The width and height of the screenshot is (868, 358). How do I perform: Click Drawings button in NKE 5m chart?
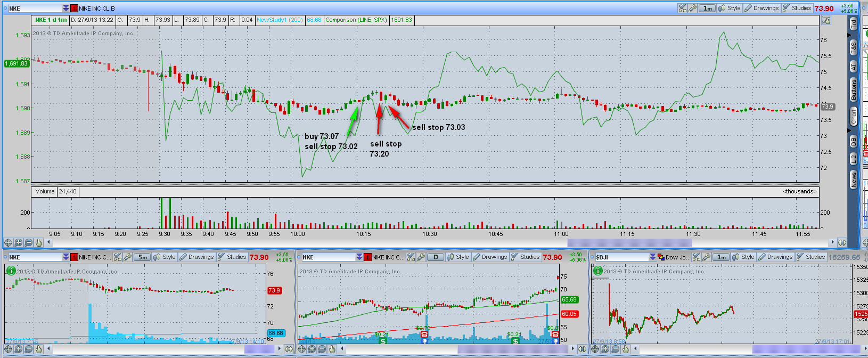[196, 257]
